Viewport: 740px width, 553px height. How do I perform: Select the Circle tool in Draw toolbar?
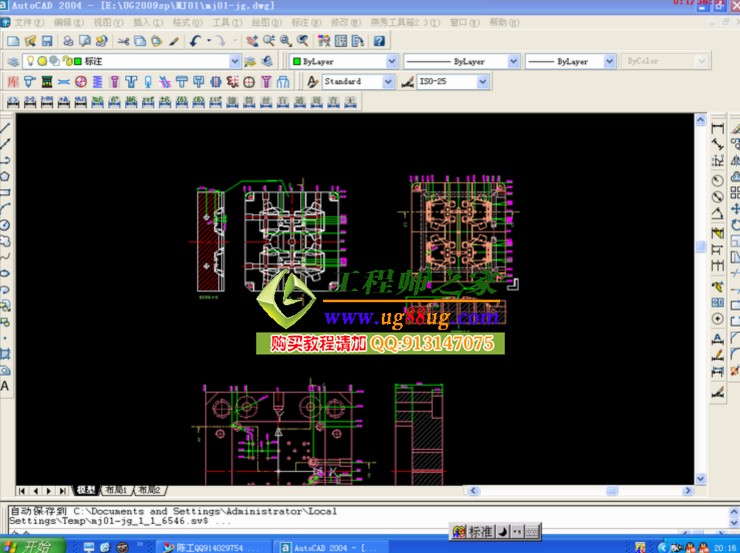[x=5, y=225]
